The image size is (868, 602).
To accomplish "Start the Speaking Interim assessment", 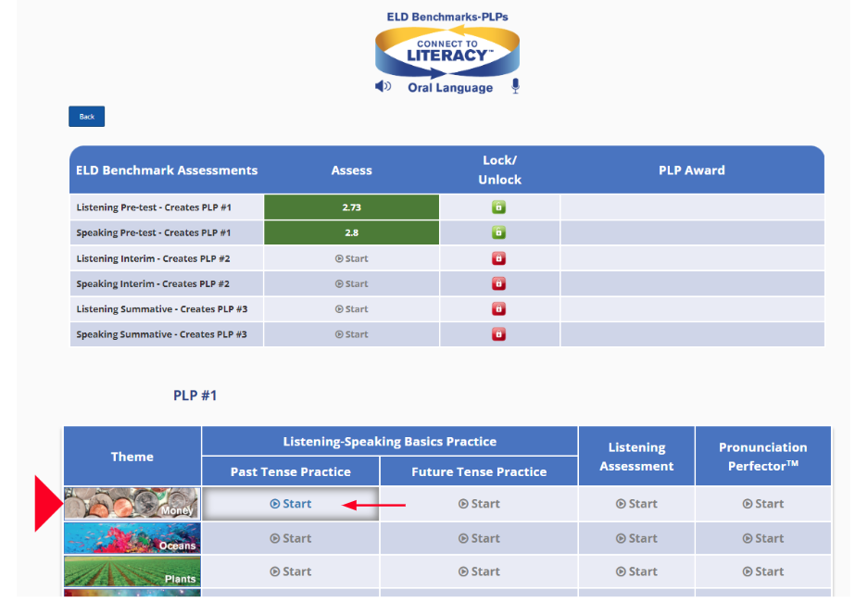I will (x=351, y=283).
